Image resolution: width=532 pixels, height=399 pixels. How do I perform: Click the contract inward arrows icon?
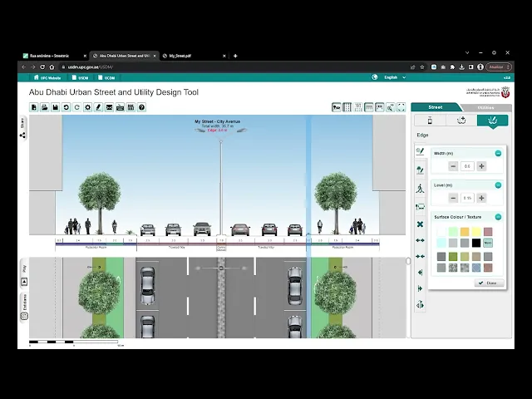click(420, 257)
